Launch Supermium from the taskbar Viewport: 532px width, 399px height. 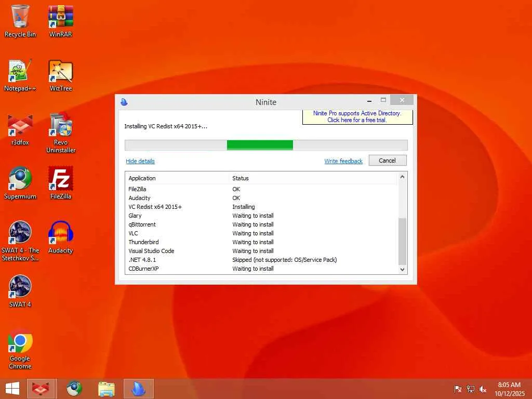coord(74,389)
